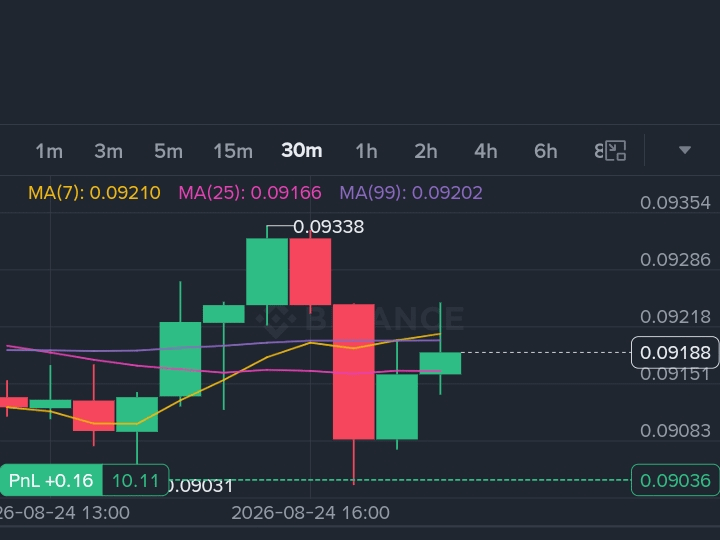The image size is (720, 540).
Task: Select the 4h timeframe tab
Action: tap(486, 151)
